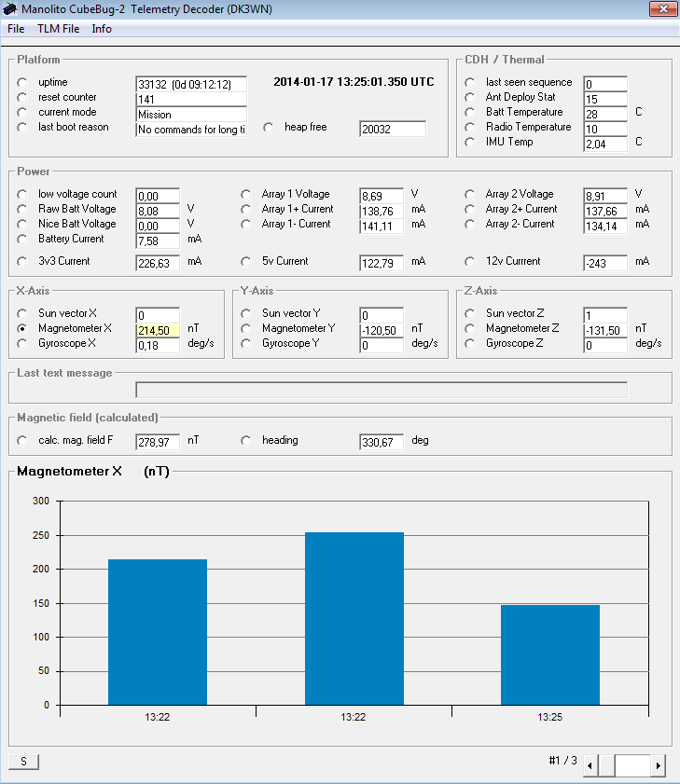
Task: Select the heap free radio button
Action: 269,128
